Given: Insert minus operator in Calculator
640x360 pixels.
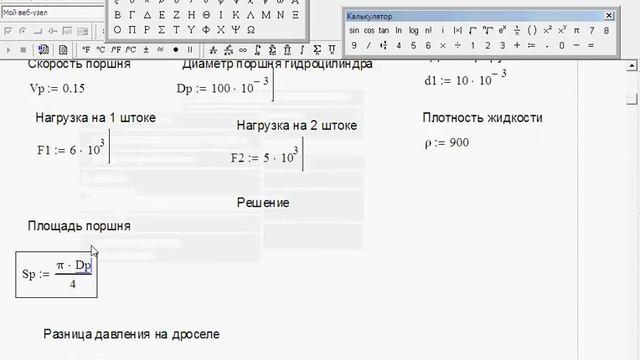Looking at the screenshot, I should tap(576, 45).
